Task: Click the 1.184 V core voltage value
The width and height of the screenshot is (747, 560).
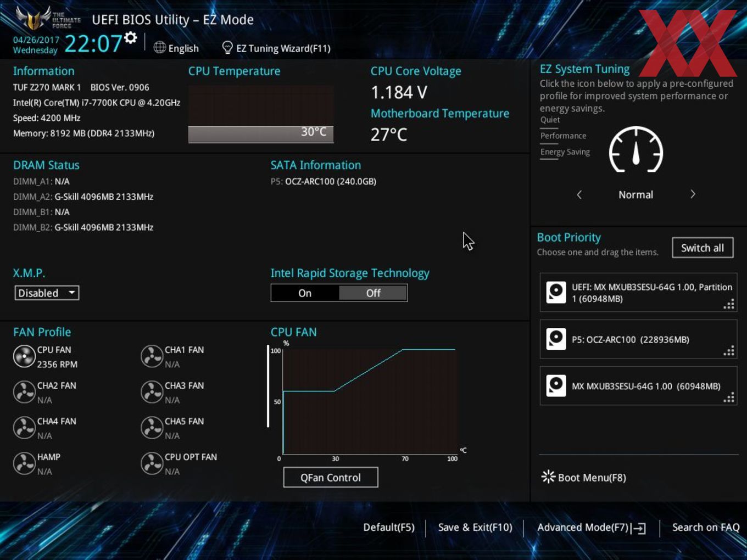Action: pyautogui.click(x=399, y=92)
